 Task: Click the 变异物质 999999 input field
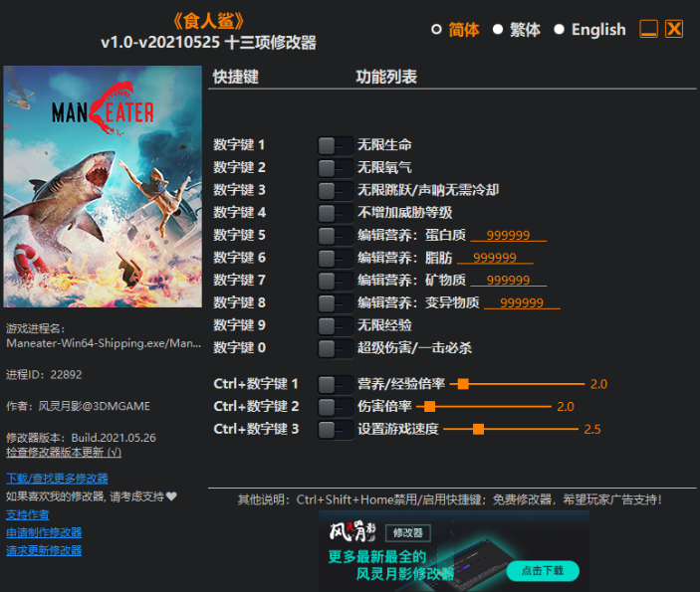[522, 302]
